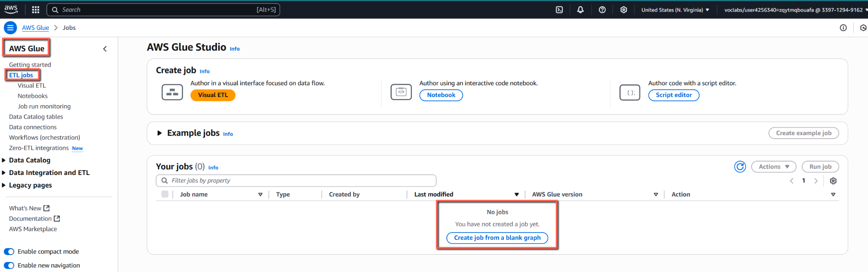This screenshot has width=868, height=272.
Task: Open Info link beside Create job
Action: pos(205,71)
